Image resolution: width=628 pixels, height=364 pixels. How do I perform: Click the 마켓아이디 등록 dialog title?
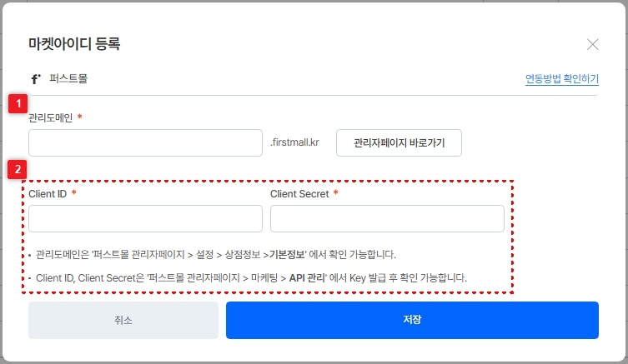click(x=74, y=43)
